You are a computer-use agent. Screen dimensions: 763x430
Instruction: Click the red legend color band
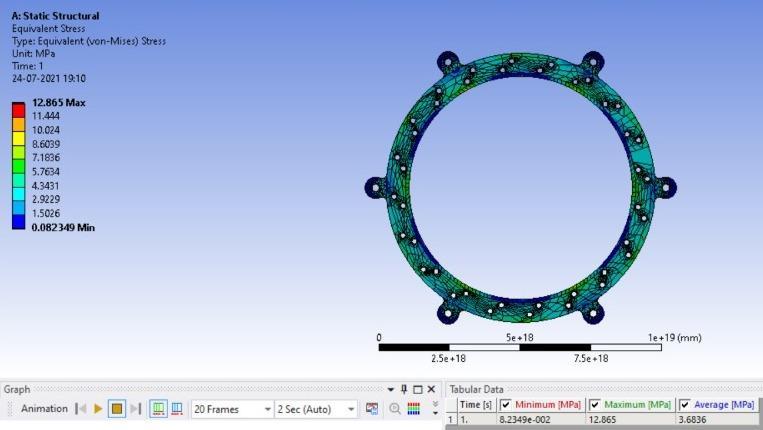pyautogui.click(x=18, y=110)
